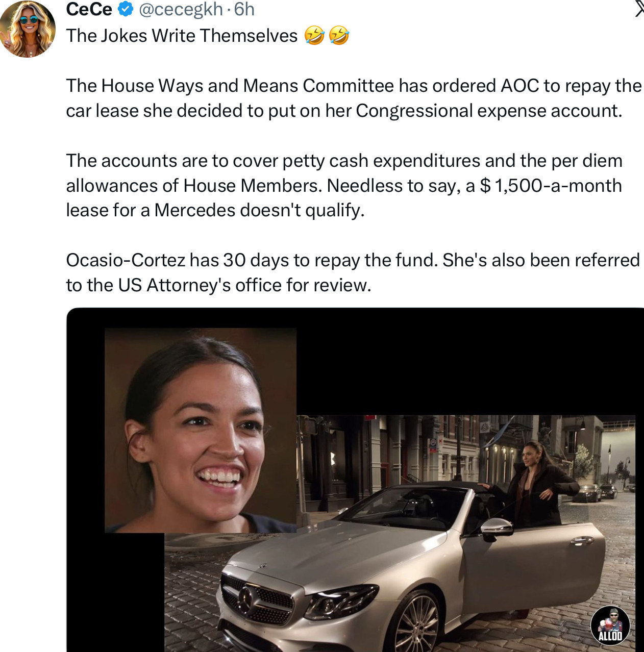The image size is (644, 652).
Task: Open the smiling woman's portrait inset
Action: [201, 431]
